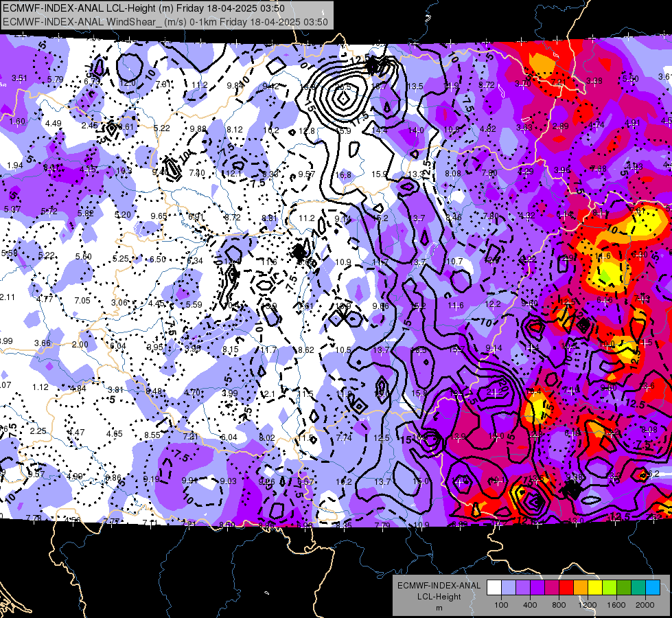Viewport: 672px width, 618px height.
Task: Click the 3.66 grid value
Action: point(43,343)
